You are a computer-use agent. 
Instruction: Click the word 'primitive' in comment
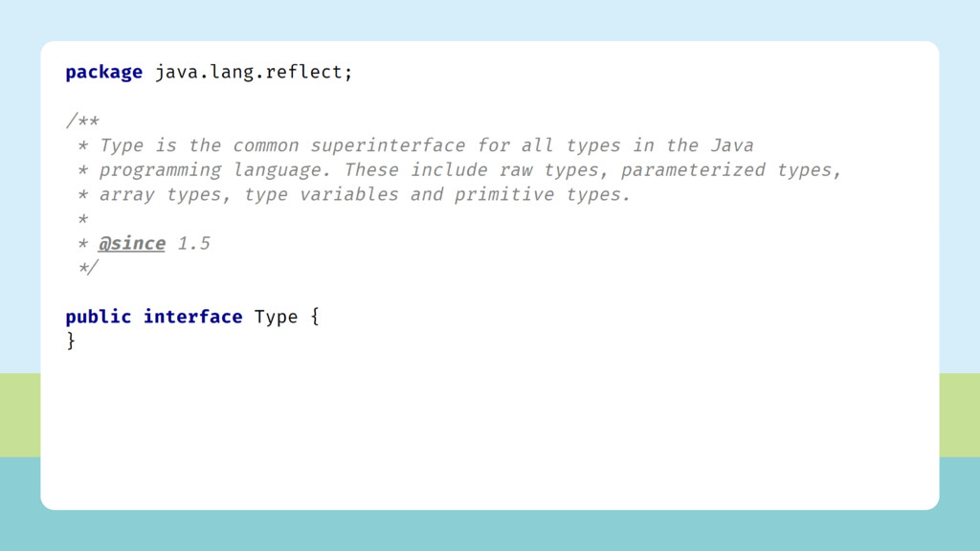(x=503, y=194)
